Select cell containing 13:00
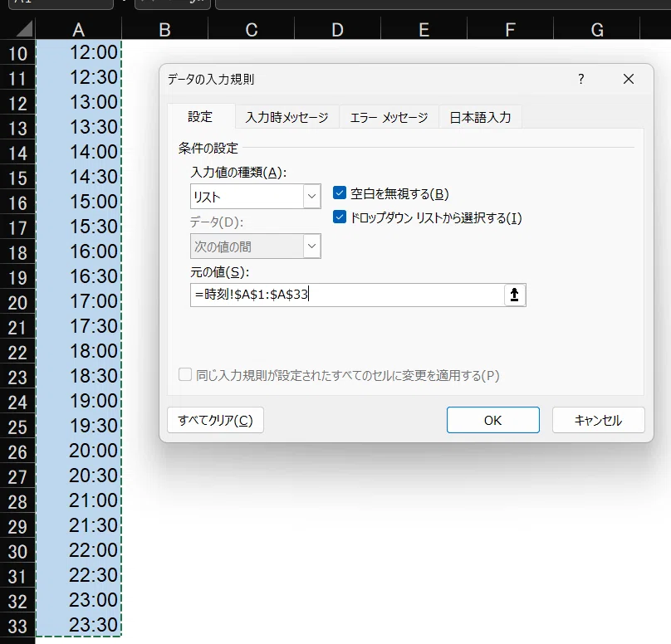The image size is (671, 644). click(x=79, y=102)
